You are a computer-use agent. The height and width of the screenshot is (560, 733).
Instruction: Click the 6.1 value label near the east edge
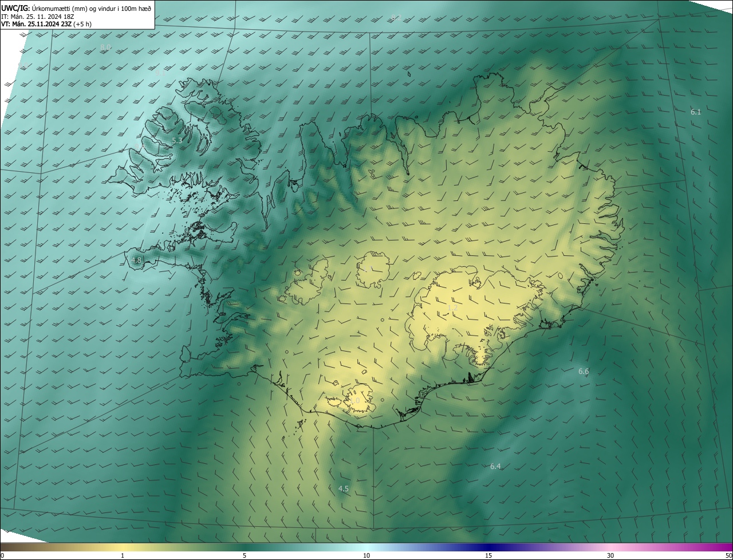coord(696,112)
